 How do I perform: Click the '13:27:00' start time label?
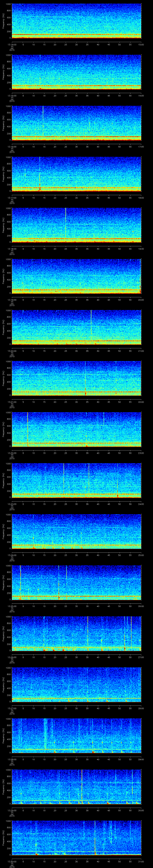click(12, 708)
